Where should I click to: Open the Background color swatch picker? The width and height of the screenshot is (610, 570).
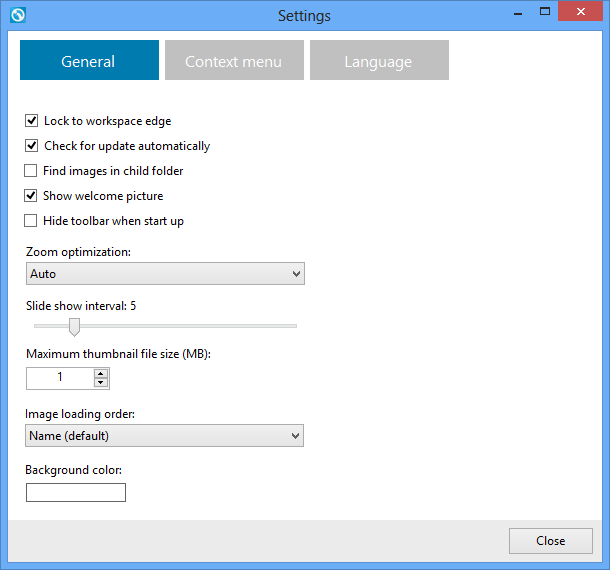click(x=76, y=492)
